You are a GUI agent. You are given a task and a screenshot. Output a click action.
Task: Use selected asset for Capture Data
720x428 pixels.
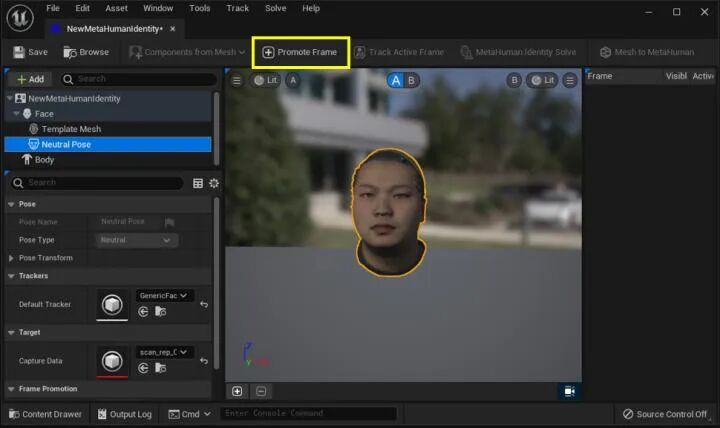point(143,368)
